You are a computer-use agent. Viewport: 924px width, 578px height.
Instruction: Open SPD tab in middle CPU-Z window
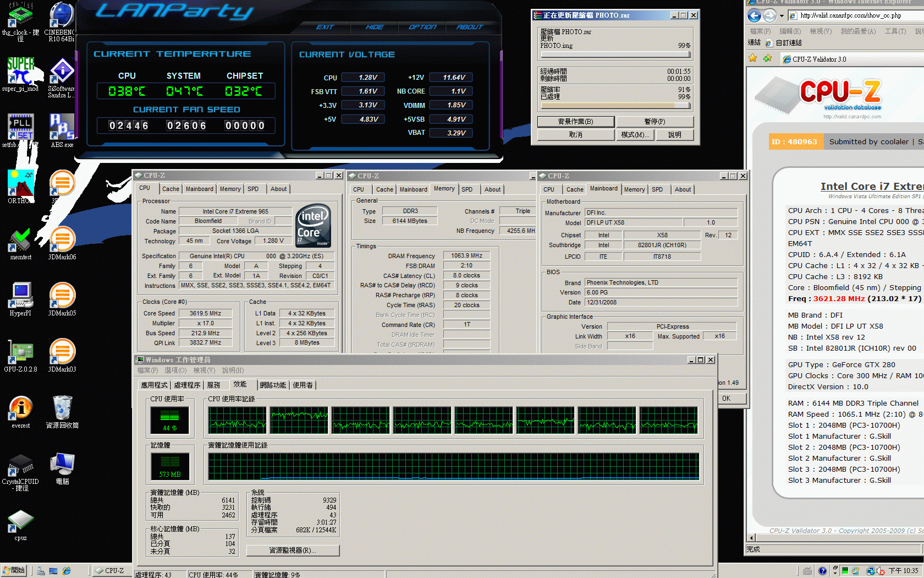pyautogui.click(x=467, y=189)
